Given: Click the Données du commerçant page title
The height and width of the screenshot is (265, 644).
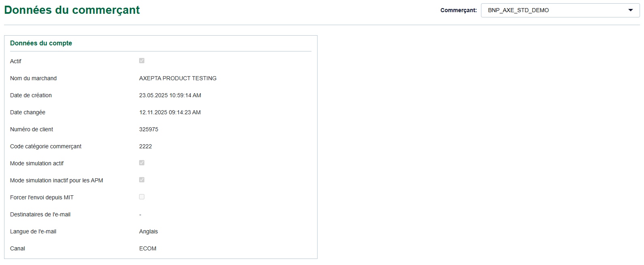Looking at the screenshot, I should click(72, 10).
